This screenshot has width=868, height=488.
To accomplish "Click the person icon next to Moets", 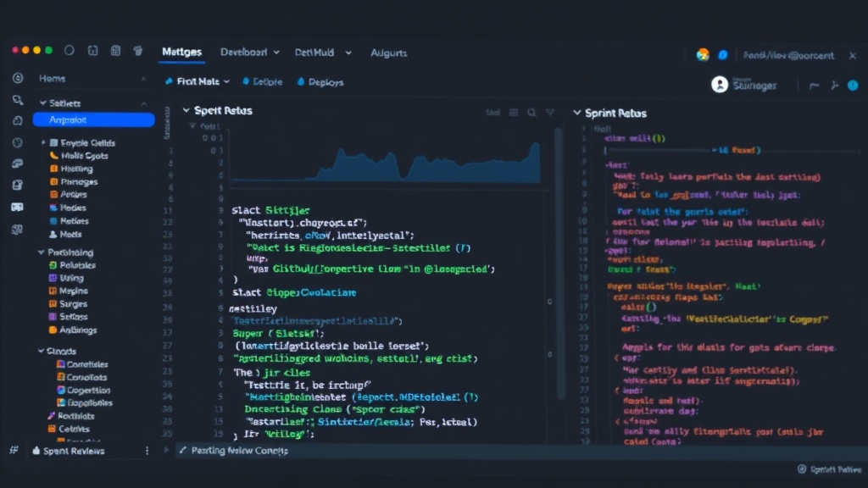I will [53, 234].
